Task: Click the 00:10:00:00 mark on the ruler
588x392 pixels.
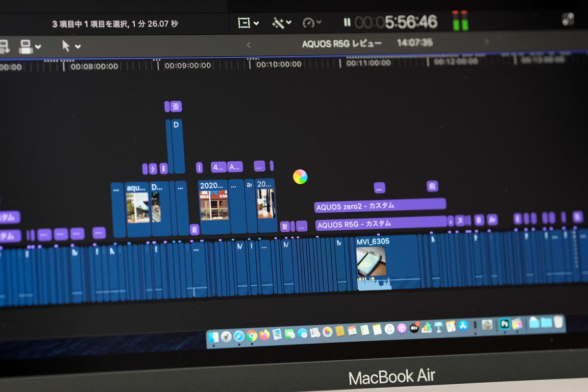Action: click(279, 64)
